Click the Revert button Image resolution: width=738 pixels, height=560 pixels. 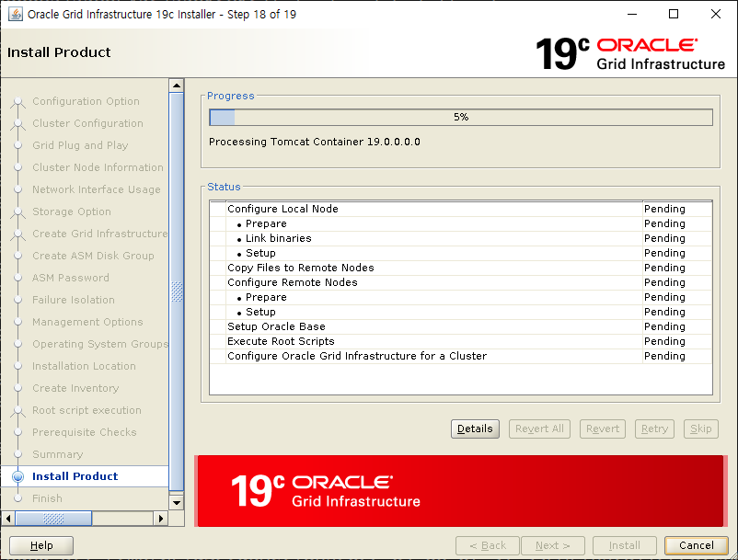(603, 429)
